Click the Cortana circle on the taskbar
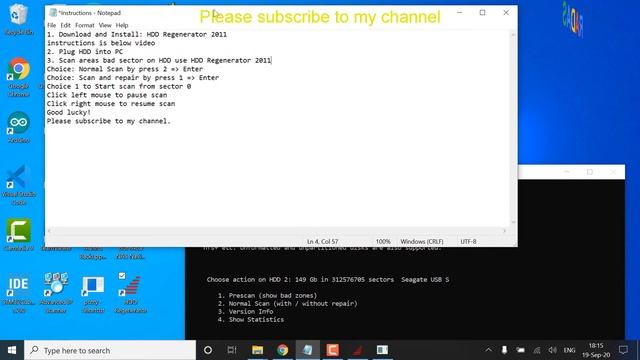The image size is (640, 360). (x=208, y=350)
